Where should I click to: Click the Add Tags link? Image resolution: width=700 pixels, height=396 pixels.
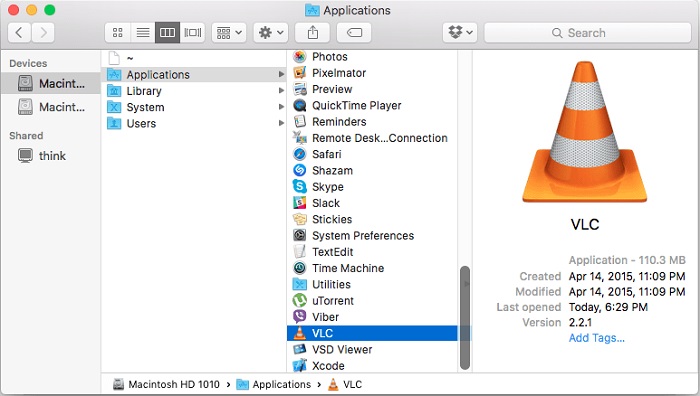click(596, 338)
